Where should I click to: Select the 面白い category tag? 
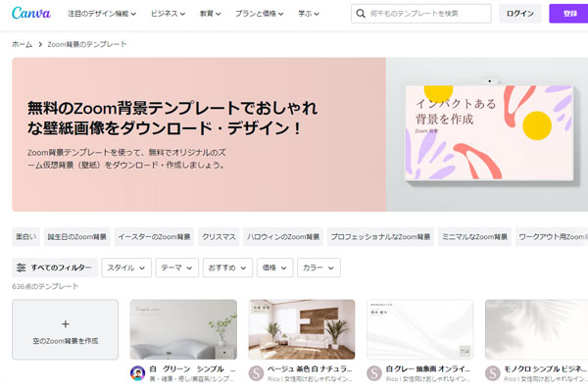[x=25, y=237]
